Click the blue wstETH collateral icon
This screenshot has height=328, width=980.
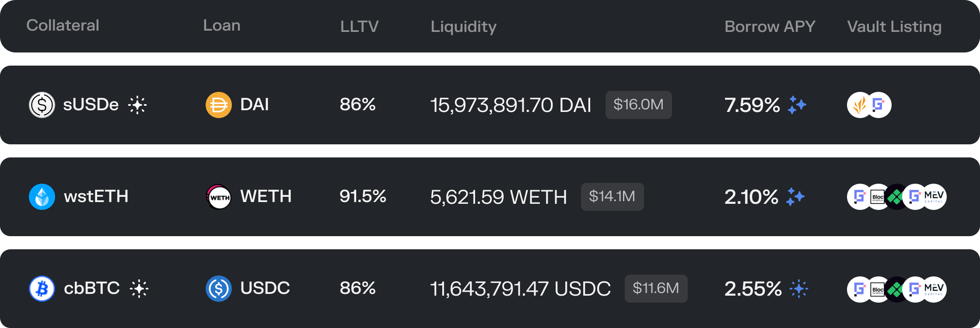point(42,197)
